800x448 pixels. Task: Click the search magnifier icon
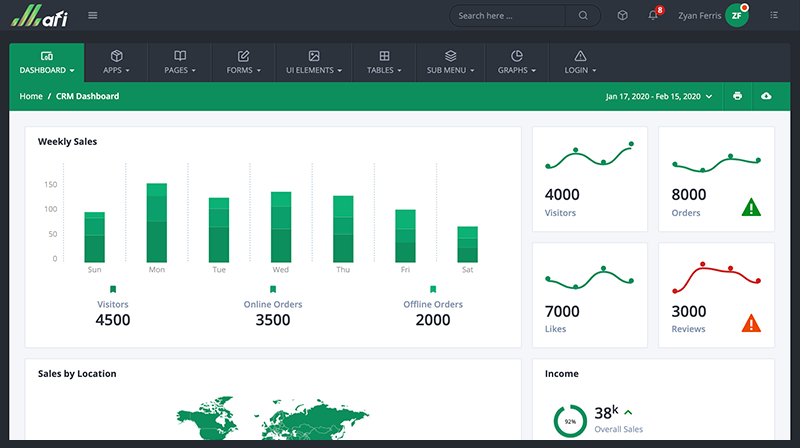click(x=583, y=16)
